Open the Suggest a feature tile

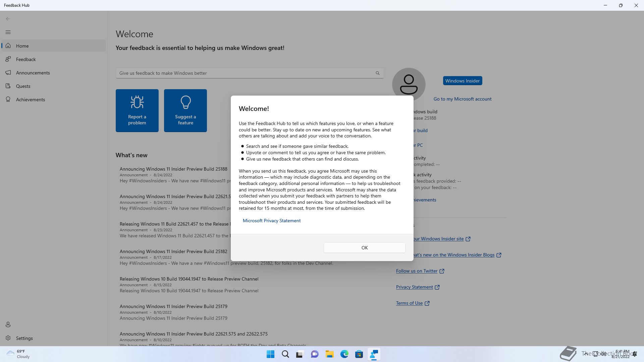point(185,111)
